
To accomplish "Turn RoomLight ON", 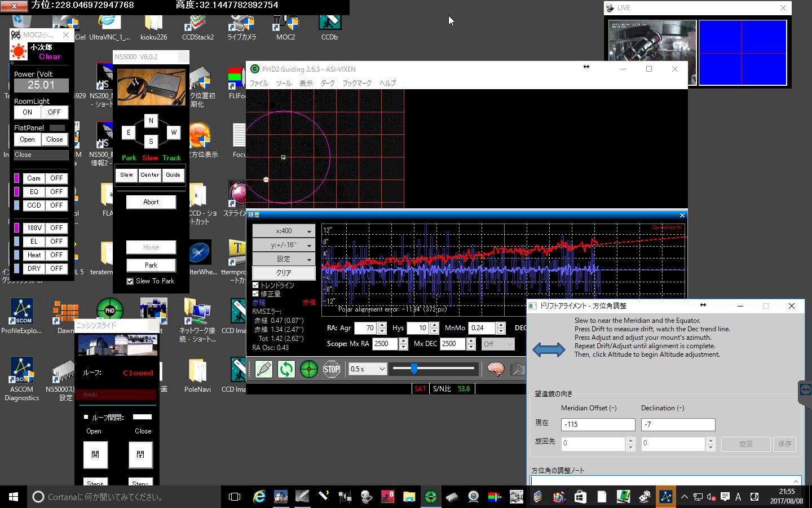I will point(27,112).
